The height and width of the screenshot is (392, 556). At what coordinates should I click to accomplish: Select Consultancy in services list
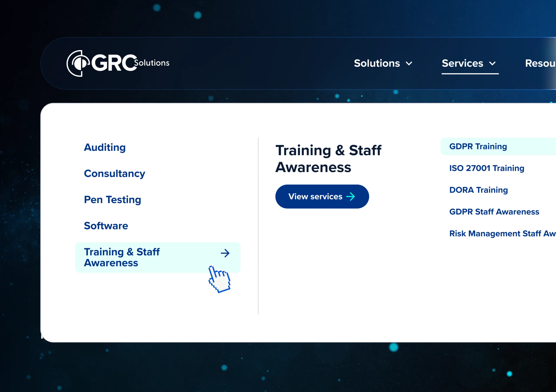click(114, 174)
